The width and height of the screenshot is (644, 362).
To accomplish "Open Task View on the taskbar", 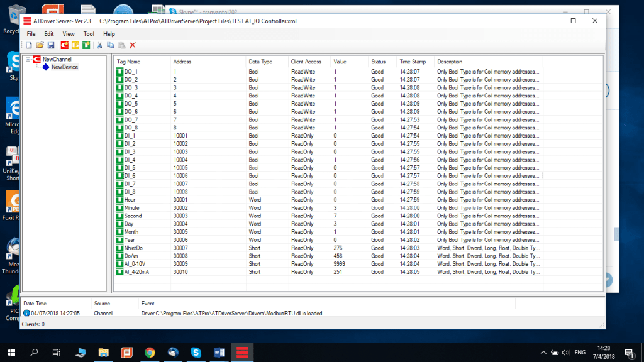I will (x=57, y=353).
